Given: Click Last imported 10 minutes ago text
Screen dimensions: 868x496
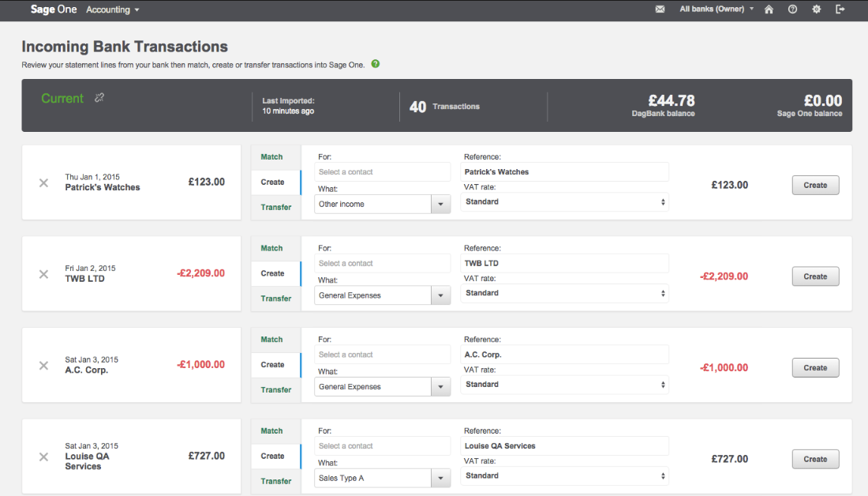Looking at the screenshot, I should pyautogui.click(x=288, y=106).
